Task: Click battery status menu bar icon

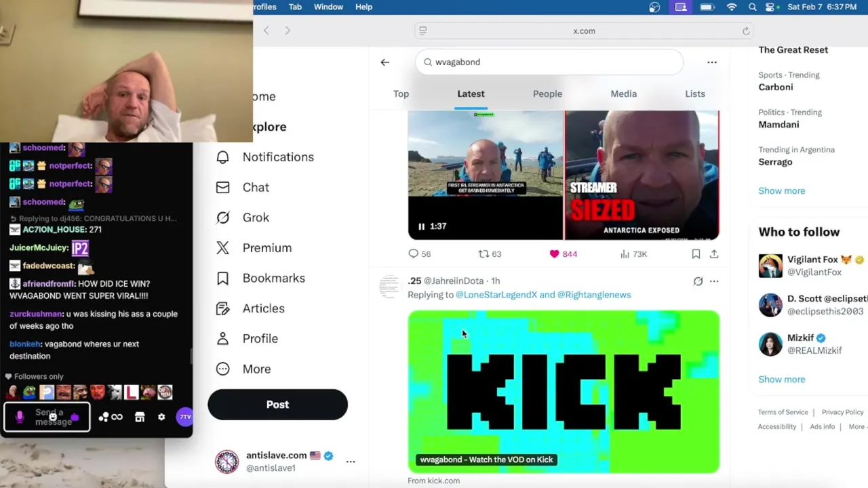Action: tap(707, 7)
